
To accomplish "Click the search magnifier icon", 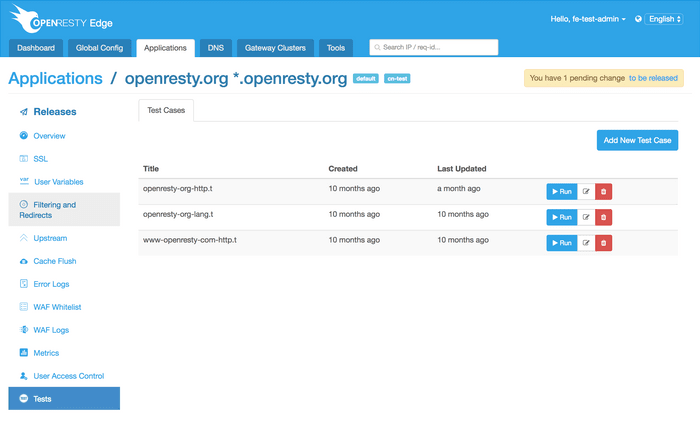I will (377, 47).
